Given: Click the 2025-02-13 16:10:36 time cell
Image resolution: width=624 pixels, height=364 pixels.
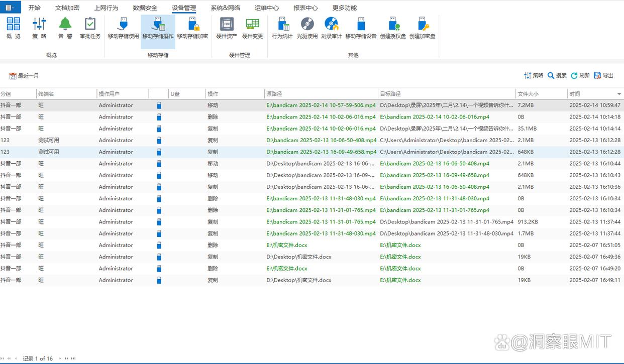Looking at the screenshot, I should click(595, 187).
